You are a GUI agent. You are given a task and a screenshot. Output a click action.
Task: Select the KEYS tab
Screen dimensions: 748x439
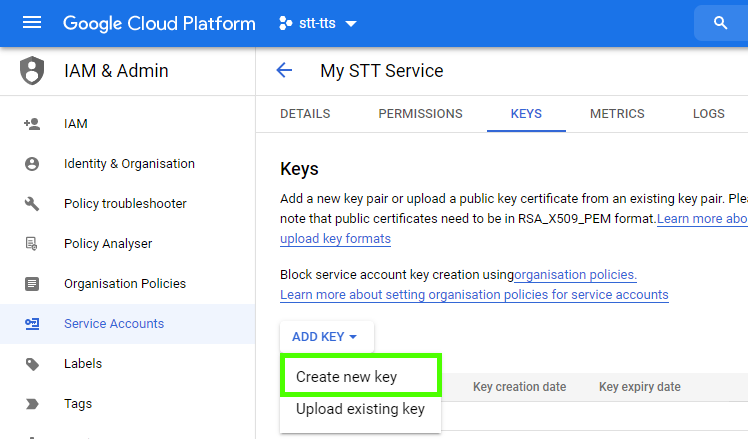click(526, 114)
